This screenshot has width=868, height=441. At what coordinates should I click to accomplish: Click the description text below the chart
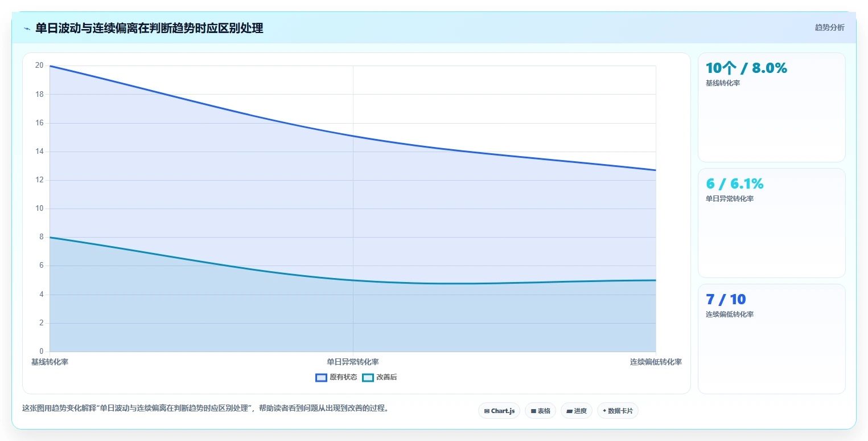pos(205,409)
